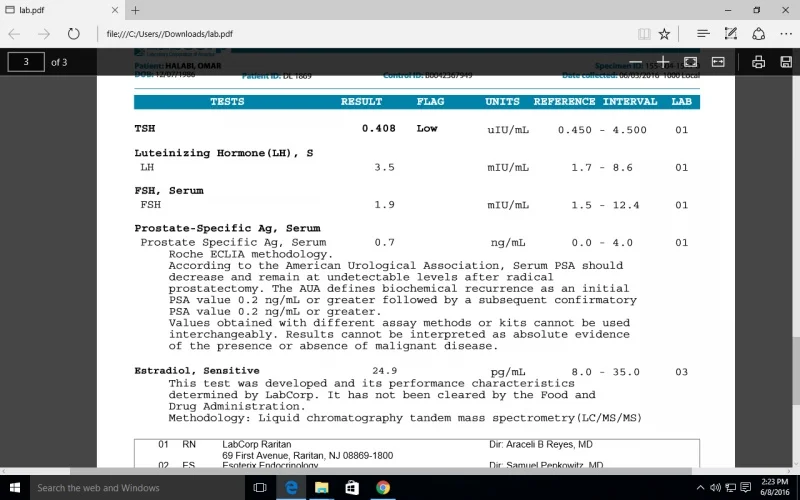Viewport: 800px width, 500px height.
Task: Open Google Chrome on the taskbar
Action: pos(383,488)
